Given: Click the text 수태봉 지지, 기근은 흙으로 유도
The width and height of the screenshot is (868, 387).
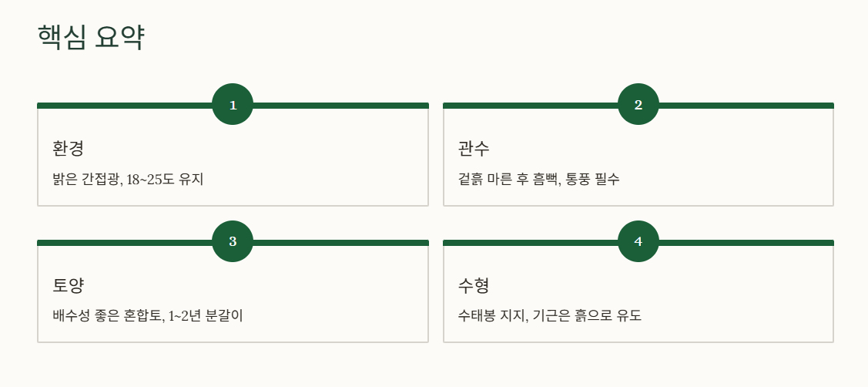Looking at the screenshot, I should pyautogui.click(x=550, y=316).
